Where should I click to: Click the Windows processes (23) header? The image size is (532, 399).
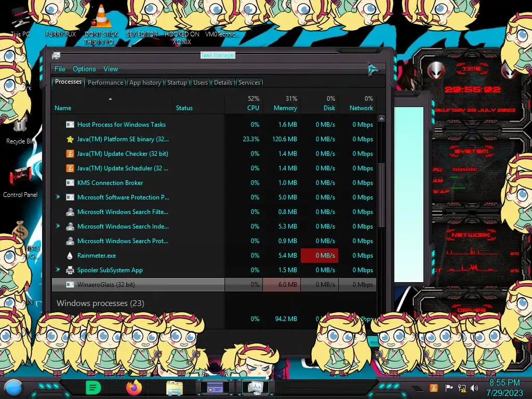(x=100, y=303)
